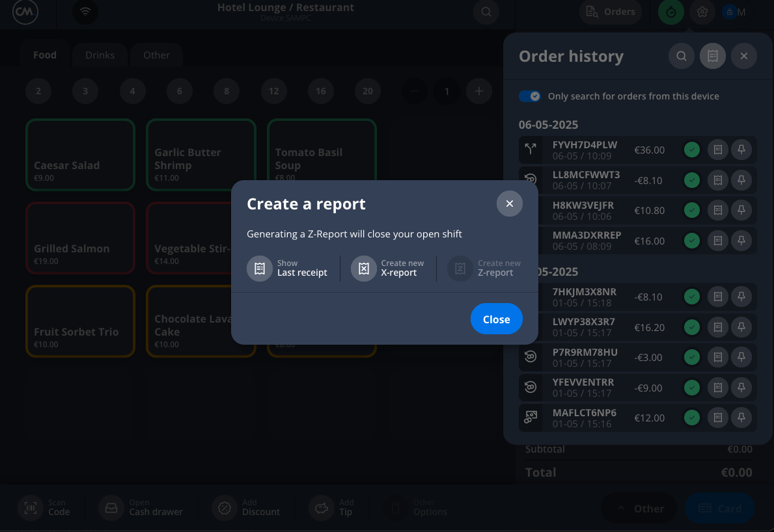Image resolution: width=774 pixels, height=532 pixels.
Task: Click the top bar search icon
Action: click(486, 12)
